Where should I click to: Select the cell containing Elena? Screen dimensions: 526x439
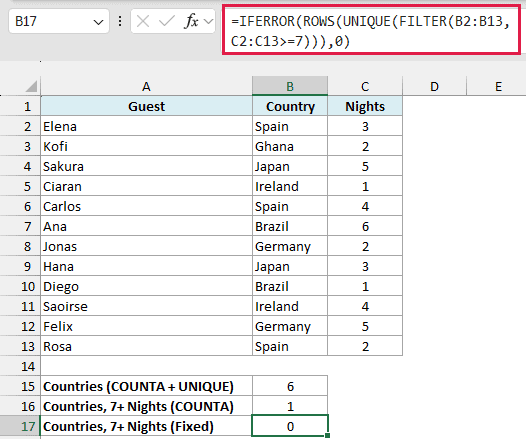146,126
